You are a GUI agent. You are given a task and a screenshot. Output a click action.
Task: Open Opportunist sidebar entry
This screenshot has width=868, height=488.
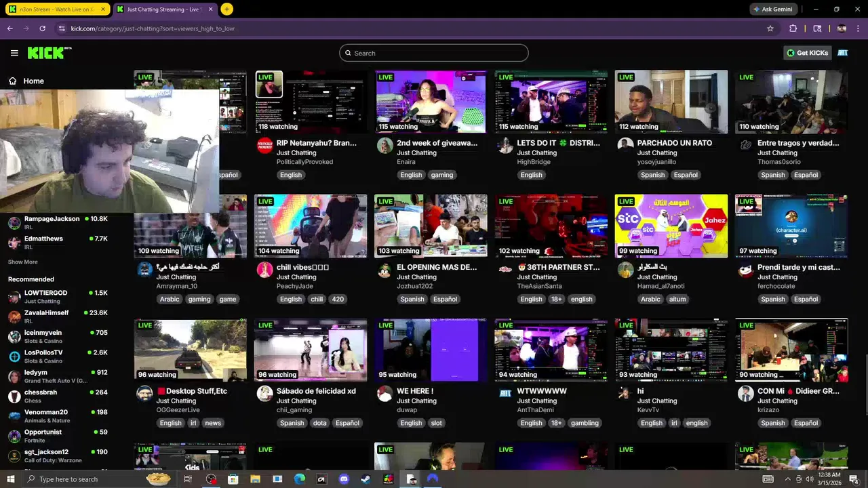pos(58,435)
